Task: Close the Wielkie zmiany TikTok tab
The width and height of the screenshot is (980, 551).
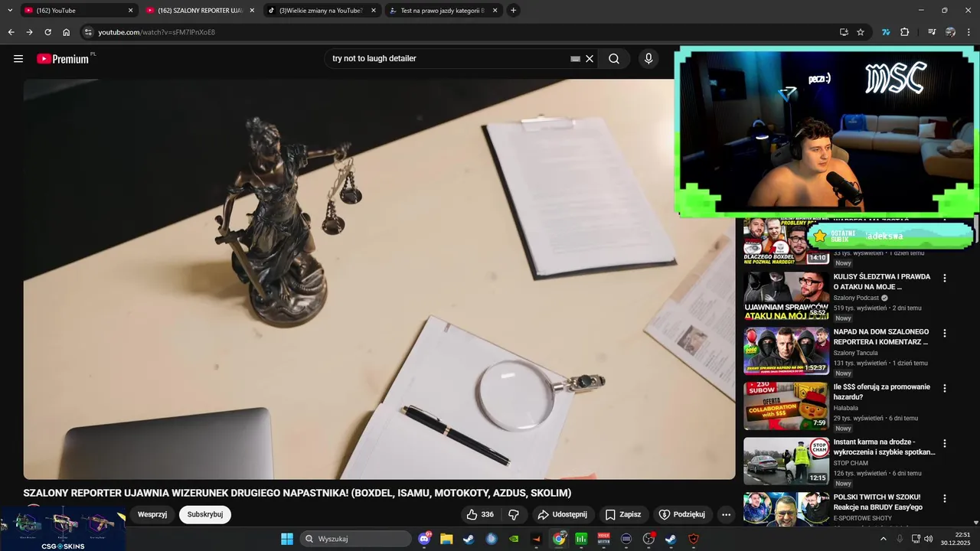Action: tap(374, 11)
